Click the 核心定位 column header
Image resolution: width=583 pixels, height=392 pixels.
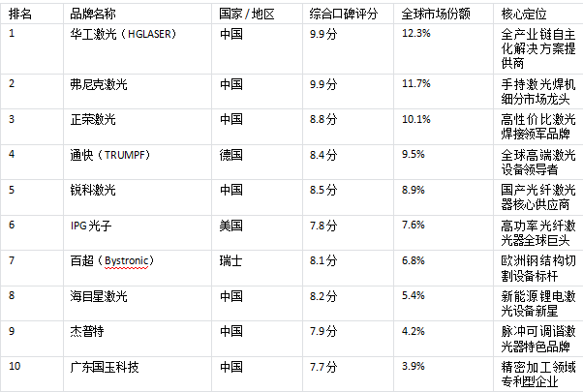click(523, 15)
